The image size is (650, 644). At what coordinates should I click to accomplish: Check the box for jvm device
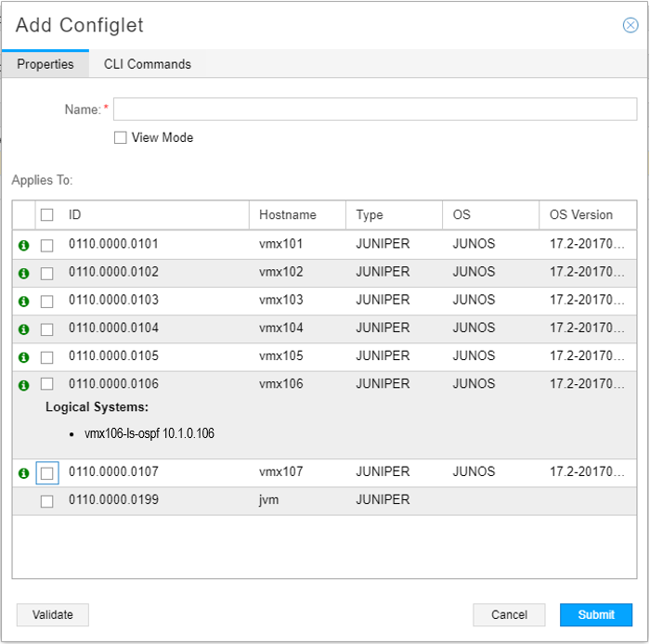(46, 501)
